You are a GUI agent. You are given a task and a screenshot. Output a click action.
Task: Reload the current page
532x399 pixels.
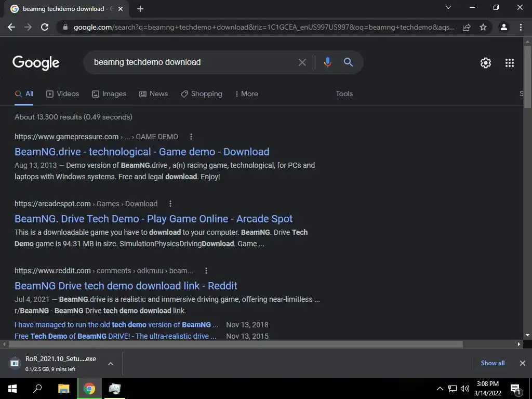[45, 27]
